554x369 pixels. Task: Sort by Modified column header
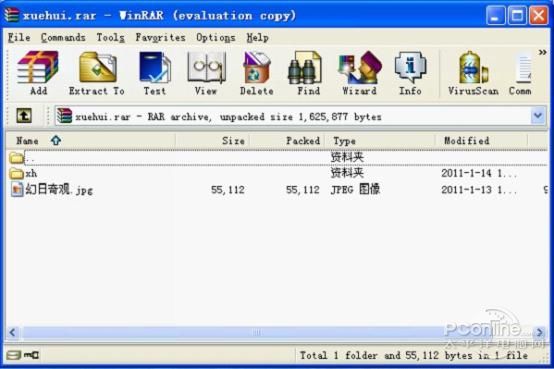tap(481, 141)
